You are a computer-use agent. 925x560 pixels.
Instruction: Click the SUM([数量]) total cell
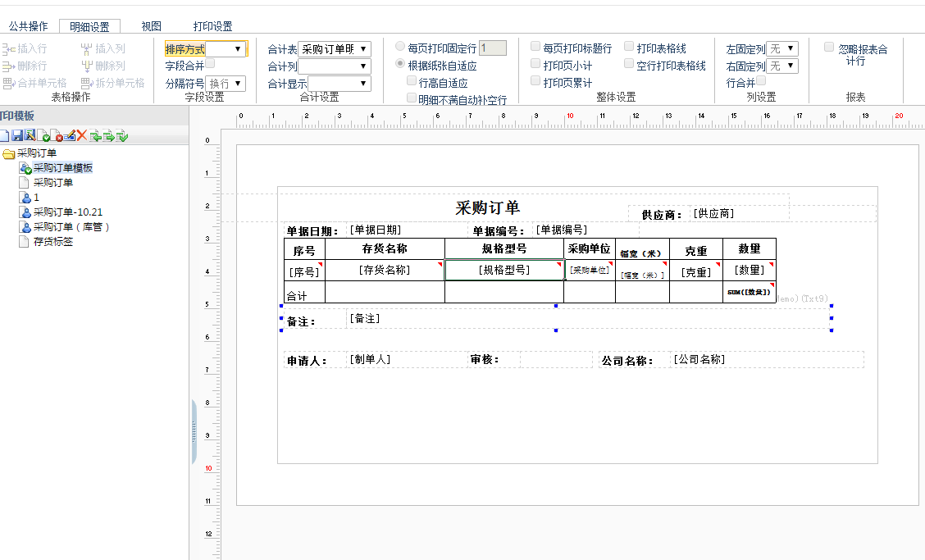pyautogui.click(x=750, y=292)
